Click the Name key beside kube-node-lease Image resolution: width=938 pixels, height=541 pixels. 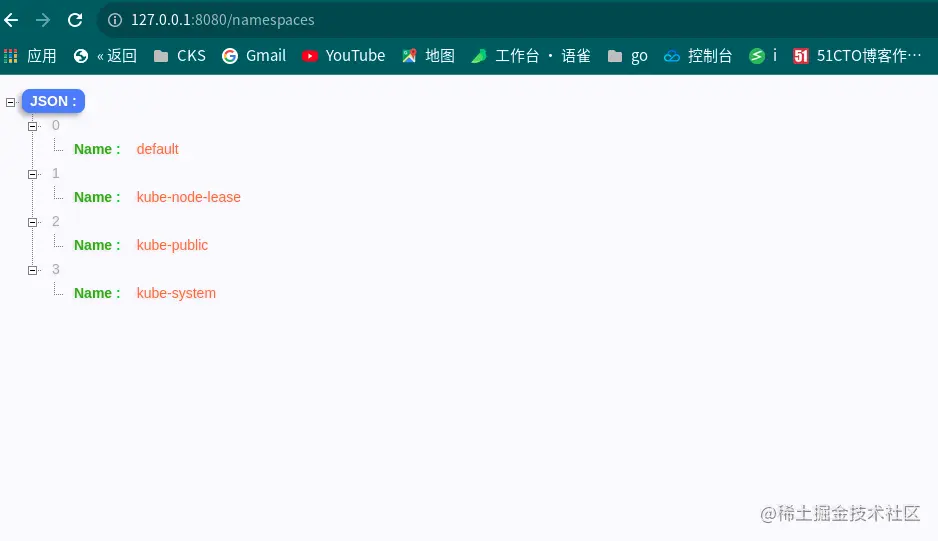pyautogui.click(x=97, y=197)
